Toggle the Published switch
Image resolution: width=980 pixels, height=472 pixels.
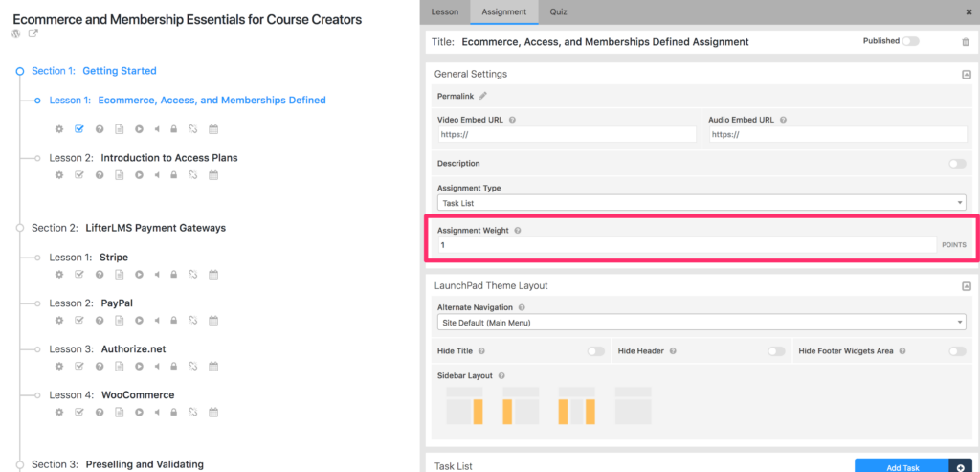(911, 41)
